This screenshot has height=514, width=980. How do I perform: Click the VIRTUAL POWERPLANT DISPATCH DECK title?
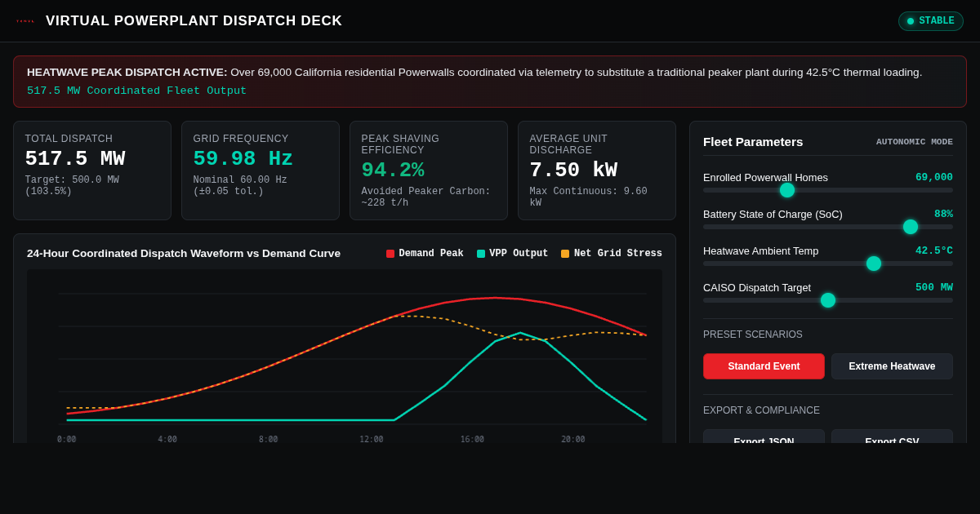pyautogui.click(x=194, y=21)
